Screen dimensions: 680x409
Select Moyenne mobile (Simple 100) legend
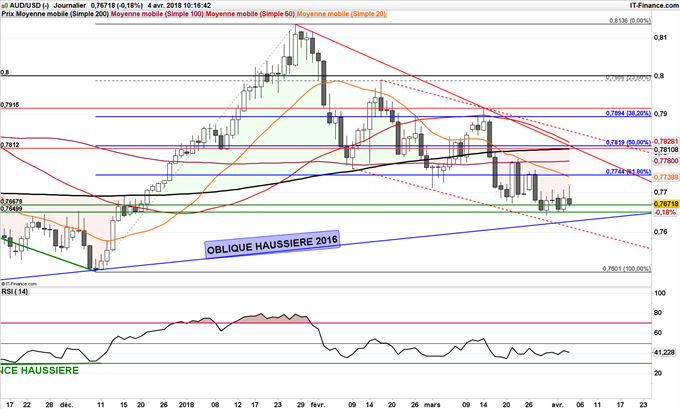click(x=157, y=14)
